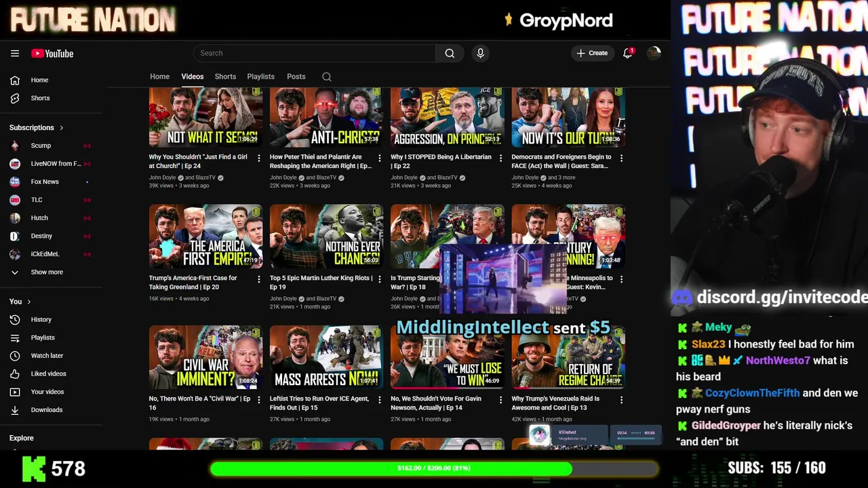Viewport: 868px width, 488px height.
Task: Go to the YouTube logo home
Action: 52,54
